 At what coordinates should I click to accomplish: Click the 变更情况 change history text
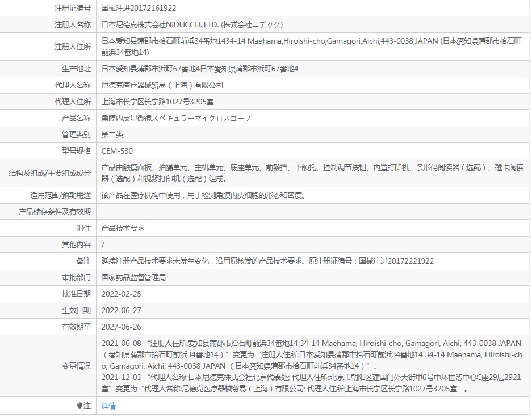click(x=312, y=366)
